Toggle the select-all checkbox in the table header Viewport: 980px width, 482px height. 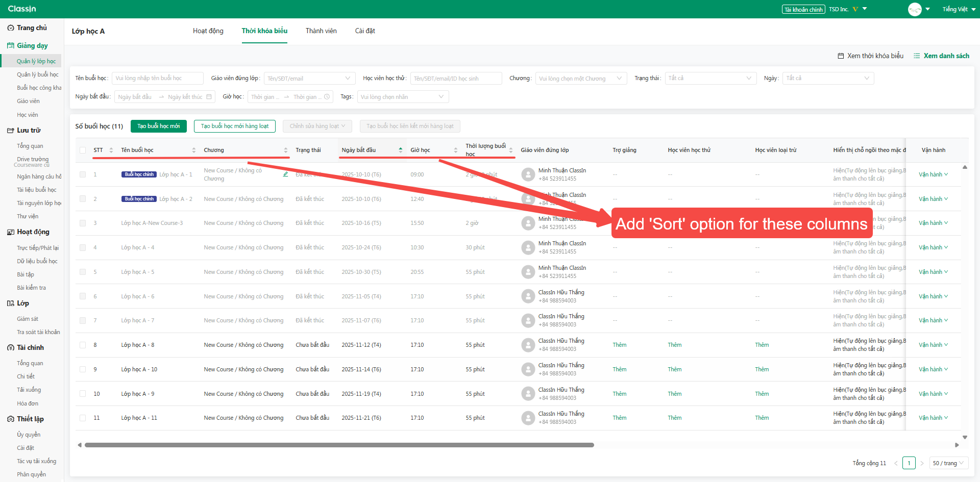coord(83,150)
